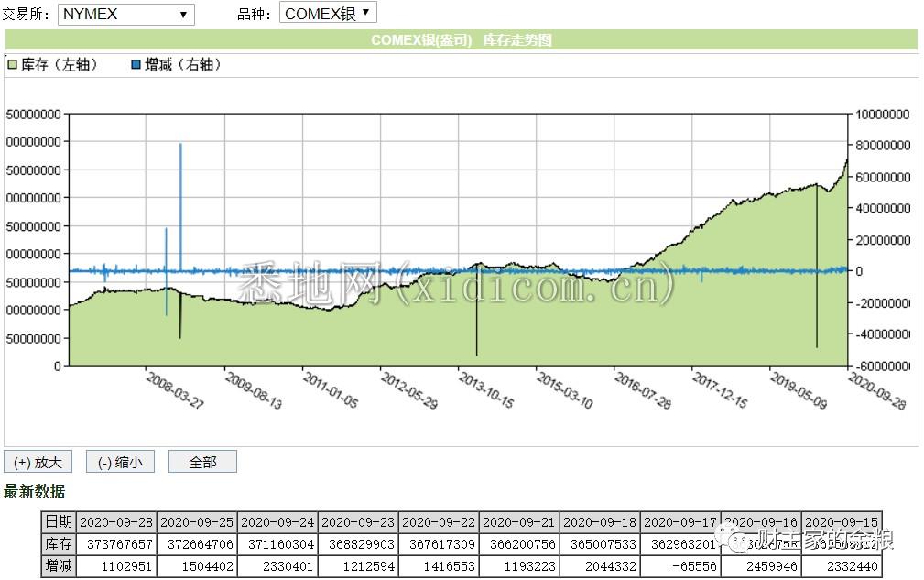The width and height of the screenshot is (924, 580).
Task: Click the chart title COMEX银(盎司) 库存走势图
Action: tap(462, 40)
